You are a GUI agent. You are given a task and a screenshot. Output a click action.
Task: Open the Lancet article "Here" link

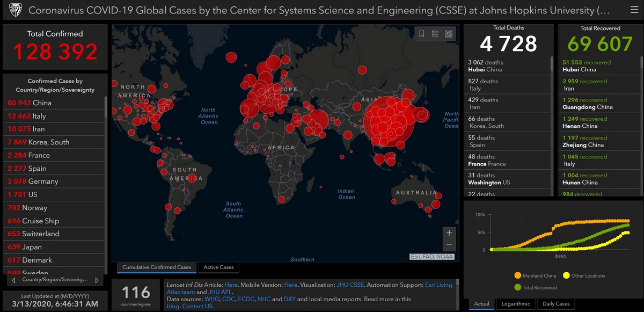pos(231,285)
